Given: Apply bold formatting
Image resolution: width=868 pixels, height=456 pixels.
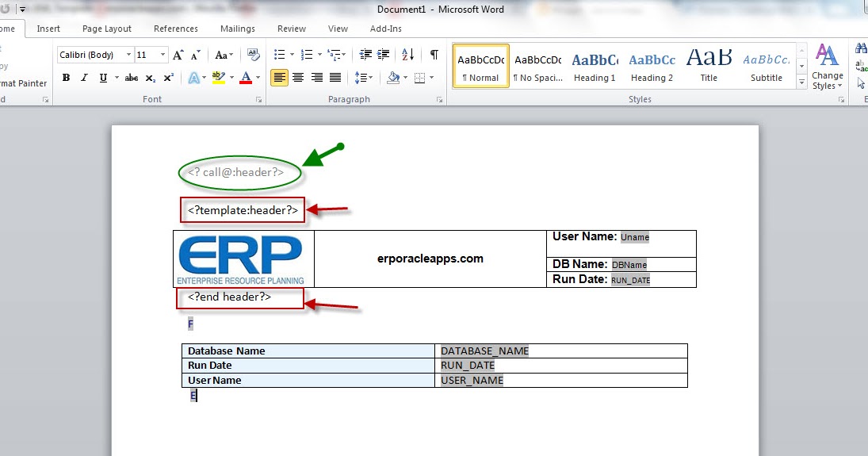Looking at the screenshot, I should point(66,79).
